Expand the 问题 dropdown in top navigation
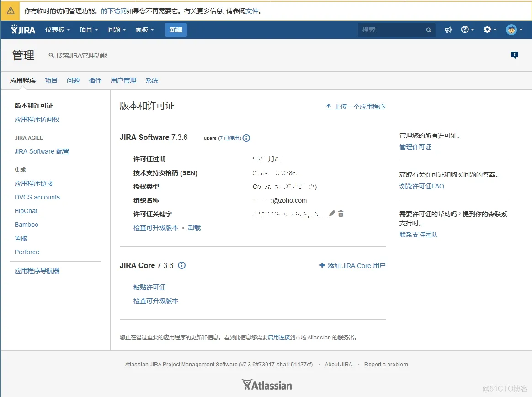 pyautogui.click(x=117, y=30)
